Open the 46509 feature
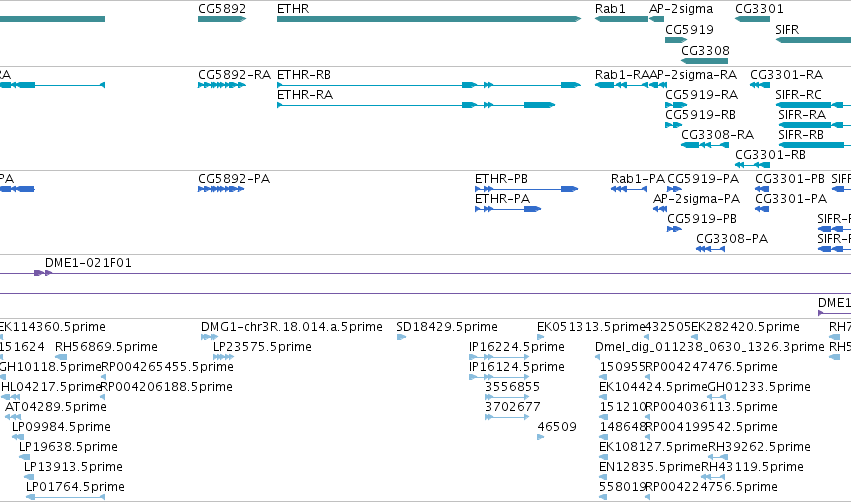851x502 pixels. tap(557, 427)
